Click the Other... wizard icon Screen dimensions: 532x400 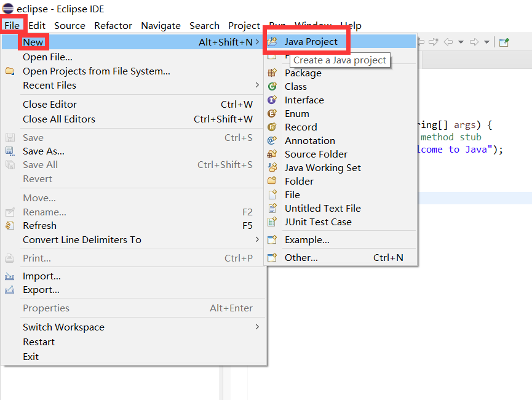point(272,257)
